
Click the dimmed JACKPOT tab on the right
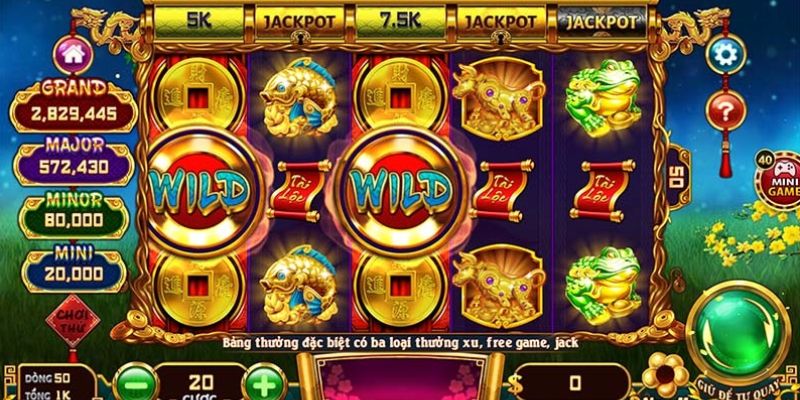click(x=602, y=21)
